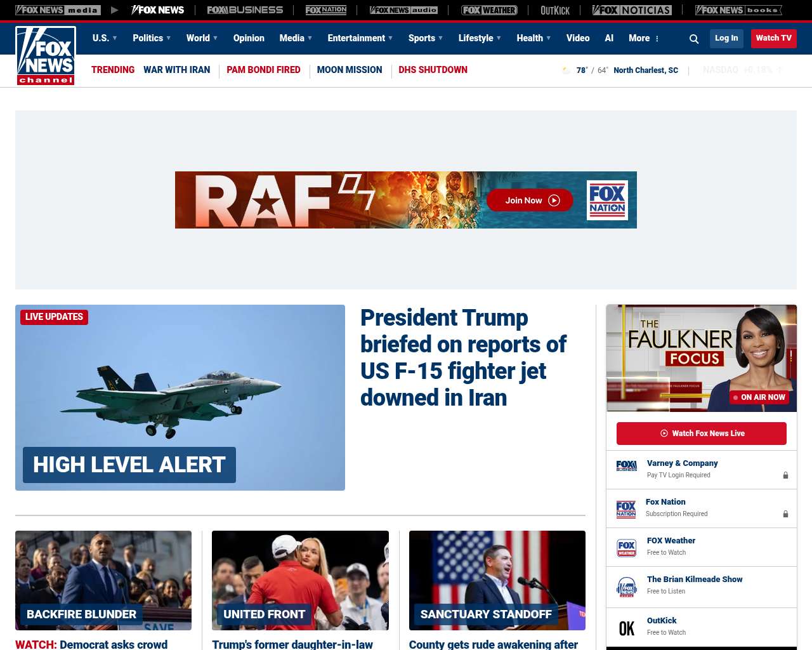Expand the Sports navigation dropdown
The image size is (812, 650).
426,38
